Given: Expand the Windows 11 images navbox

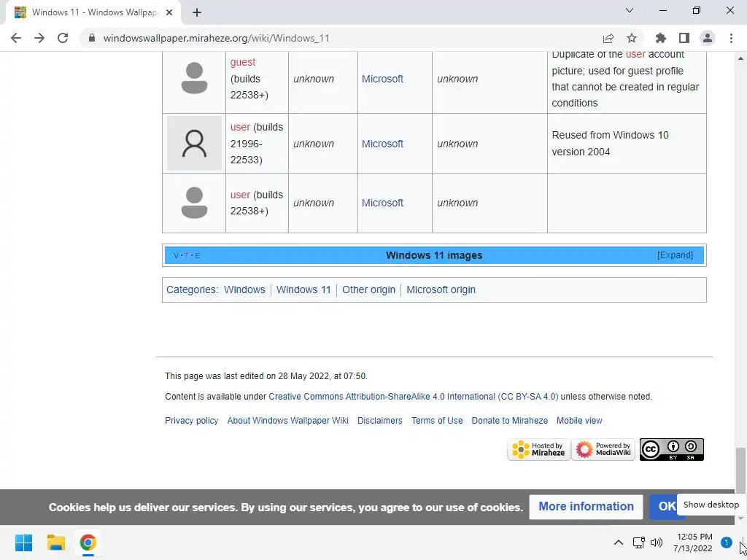Looking at the screenshot, I should (675, 254).
